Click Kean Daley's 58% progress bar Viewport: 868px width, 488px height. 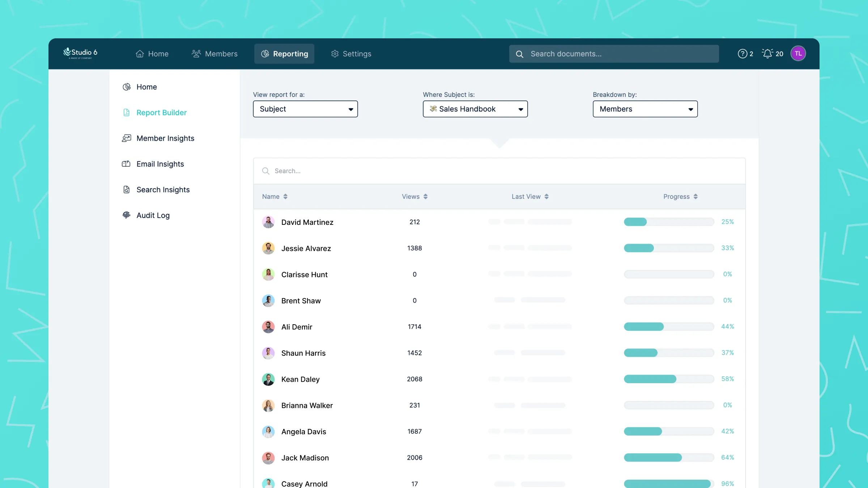click(x=668, y=379)
